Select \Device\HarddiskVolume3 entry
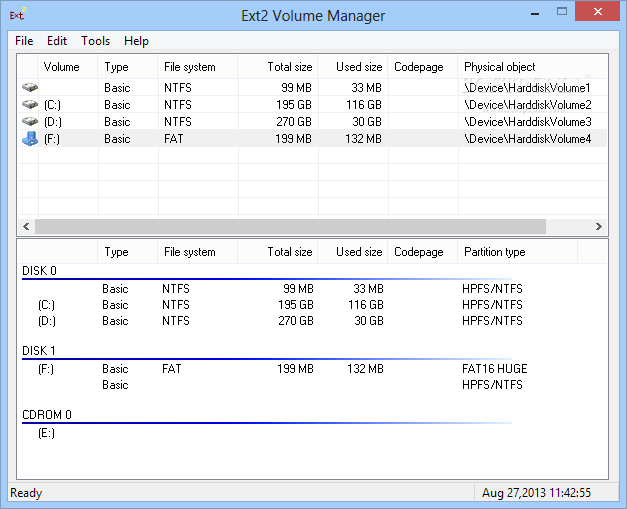 coord(527,122)
